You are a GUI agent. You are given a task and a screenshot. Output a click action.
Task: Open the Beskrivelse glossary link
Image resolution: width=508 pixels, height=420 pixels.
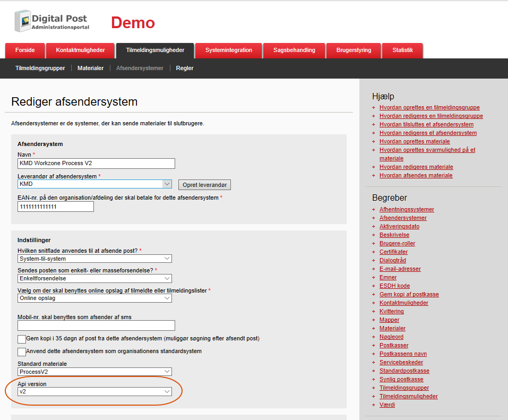[x=394, y=235]
